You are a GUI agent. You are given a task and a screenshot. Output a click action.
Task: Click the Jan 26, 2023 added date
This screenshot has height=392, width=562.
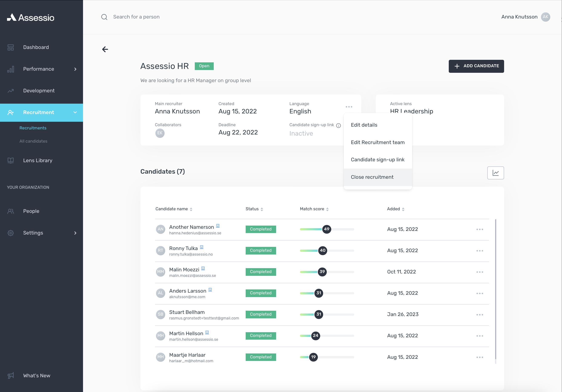tap(403, 315)
